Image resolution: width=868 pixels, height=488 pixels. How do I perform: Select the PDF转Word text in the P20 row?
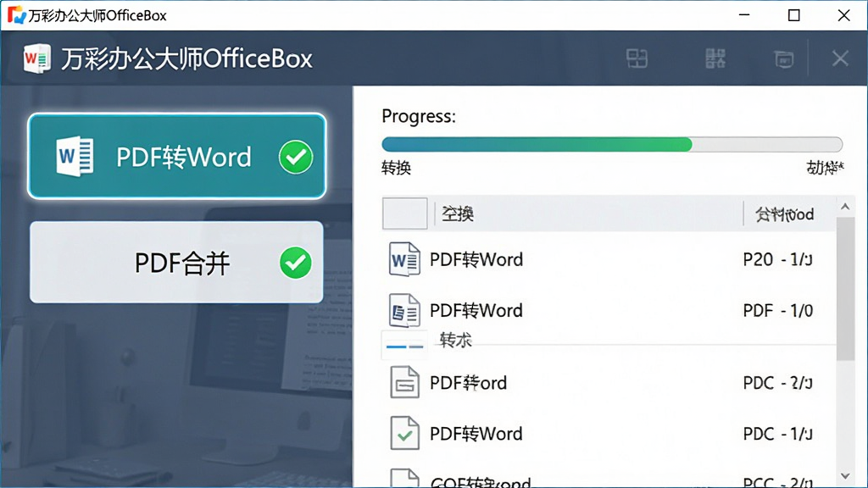tap(476, 259)
